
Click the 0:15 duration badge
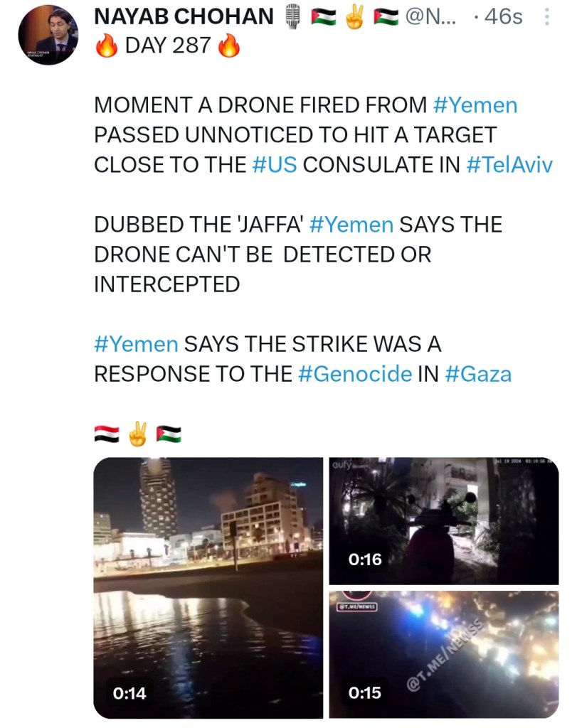(365, 692)
